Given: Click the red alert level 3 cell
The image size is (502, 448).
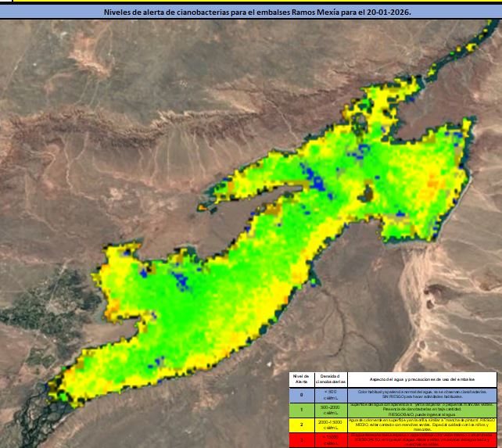Looking at the screenshot, I should click(301, 441).
